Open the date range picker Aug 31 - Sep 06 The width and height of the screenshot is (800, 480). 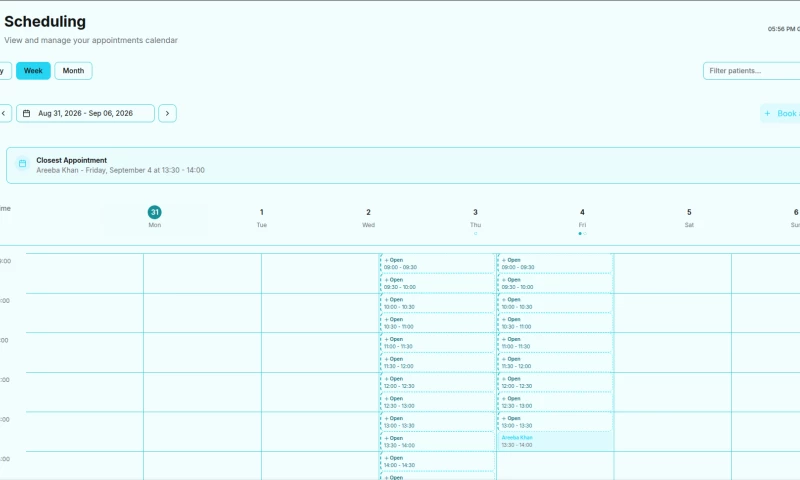click(85, 113)
